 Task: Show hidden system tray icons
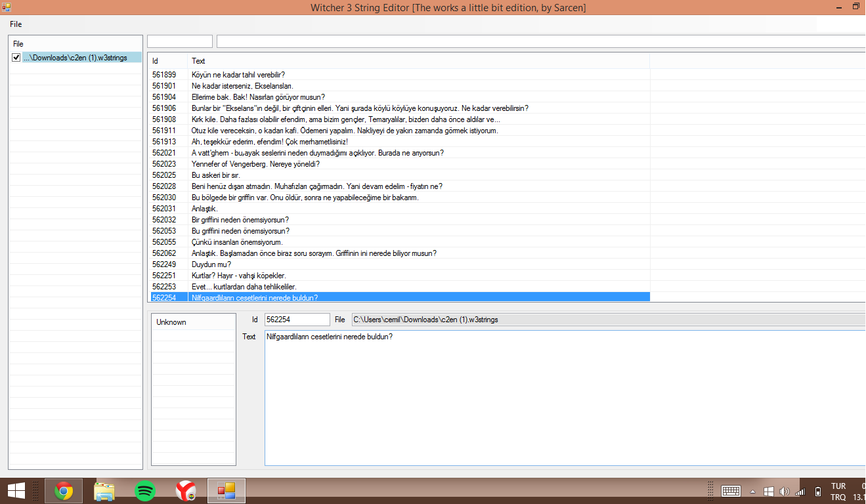752,492
